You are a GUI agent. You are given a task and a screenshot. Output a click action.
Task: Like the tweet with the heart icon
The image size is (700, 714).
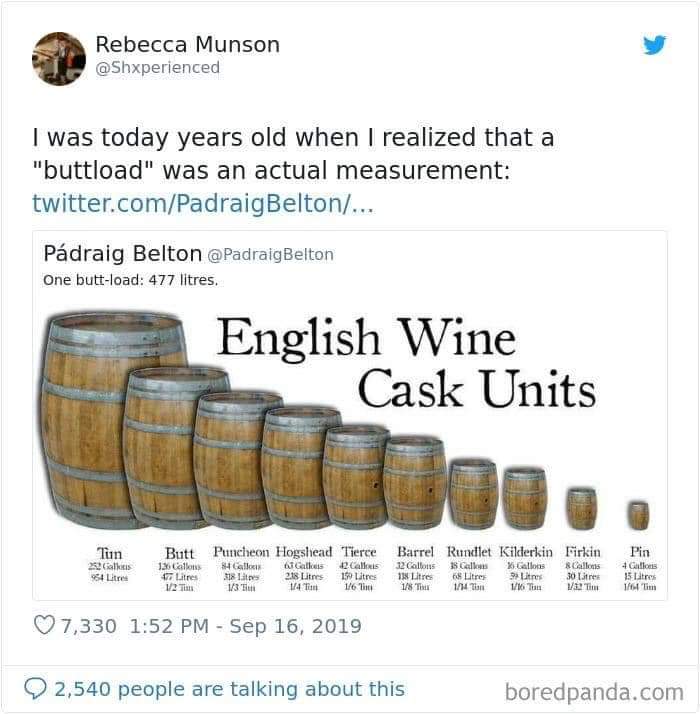[x=44, y=627]
